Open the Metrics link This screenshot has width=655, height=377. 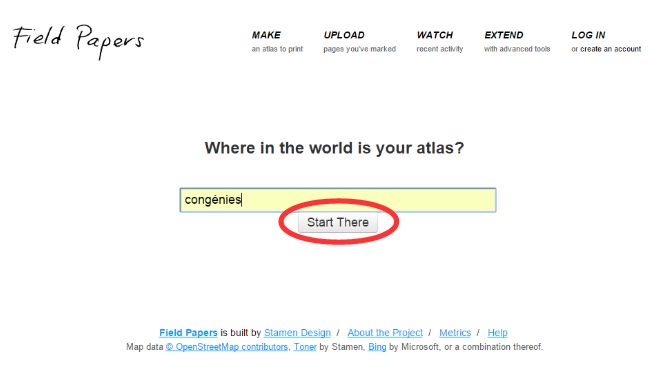click(455, 333)
